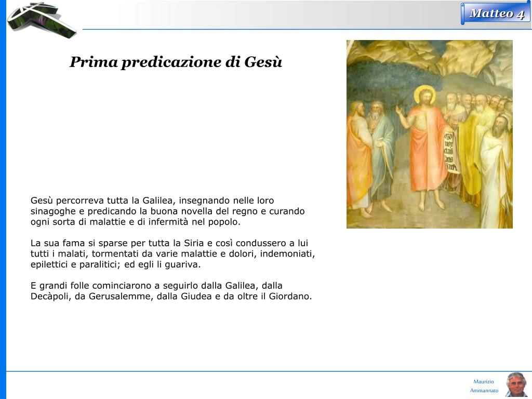Click the title 'Prima predicazione di Gesù'
This screenshot has height=399, width=532.
[176, 62]
